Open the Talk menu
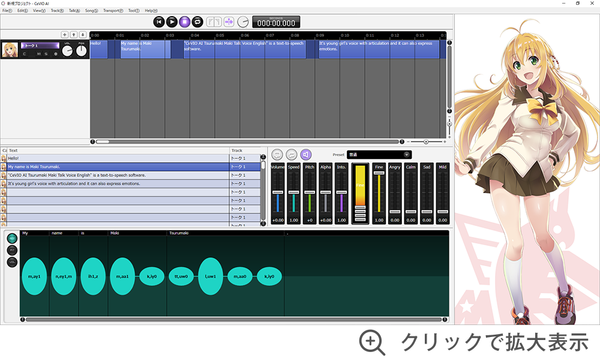600x364 pixels. pyautogui.click(x=74, y=11)
